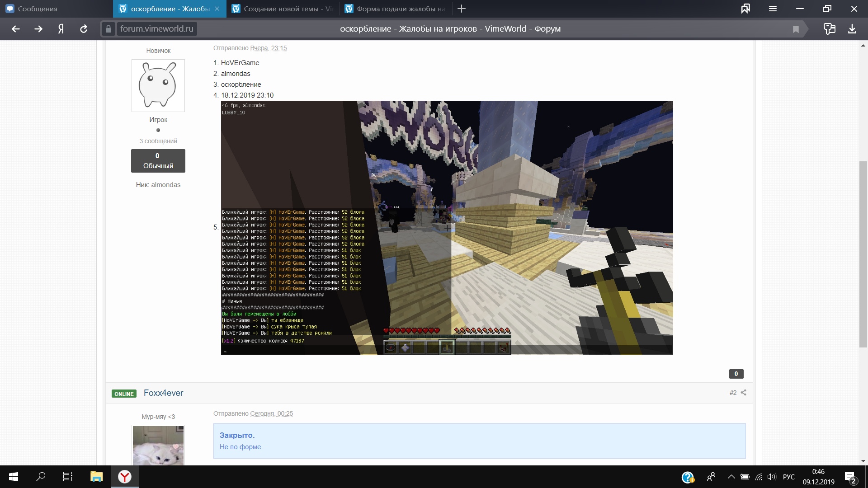Viewport: 868px width, 488px height.
Task: Switch input language via РУС indicator
Action: pyautogui.click(x=789, y=477)
